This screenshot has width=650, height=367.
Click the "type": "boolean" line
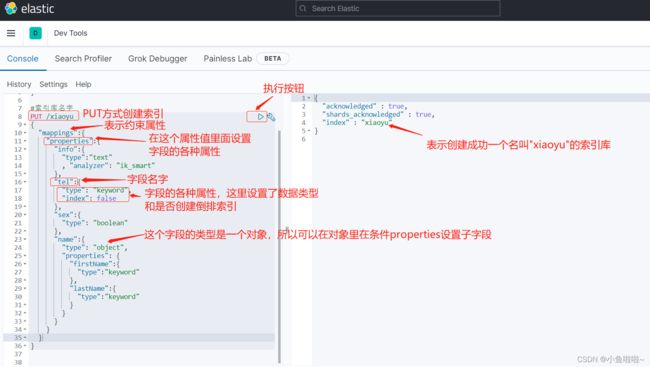[x=95, y=223]
